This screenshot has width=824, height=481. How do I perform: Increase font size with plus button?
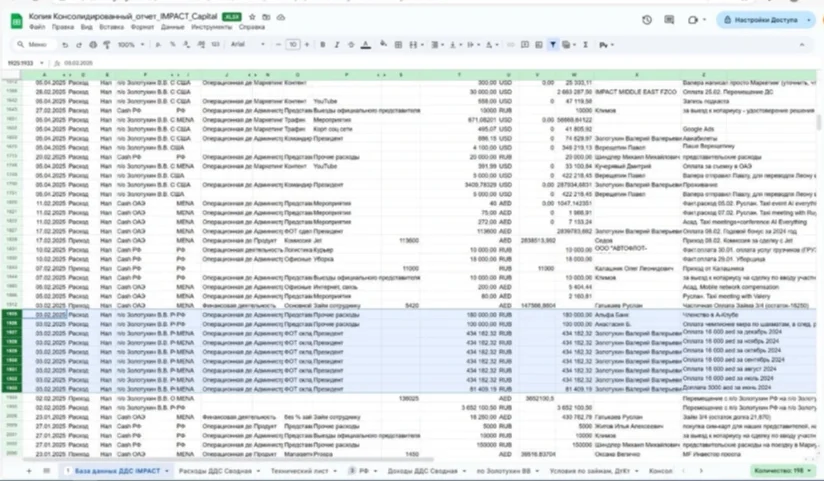307,45
